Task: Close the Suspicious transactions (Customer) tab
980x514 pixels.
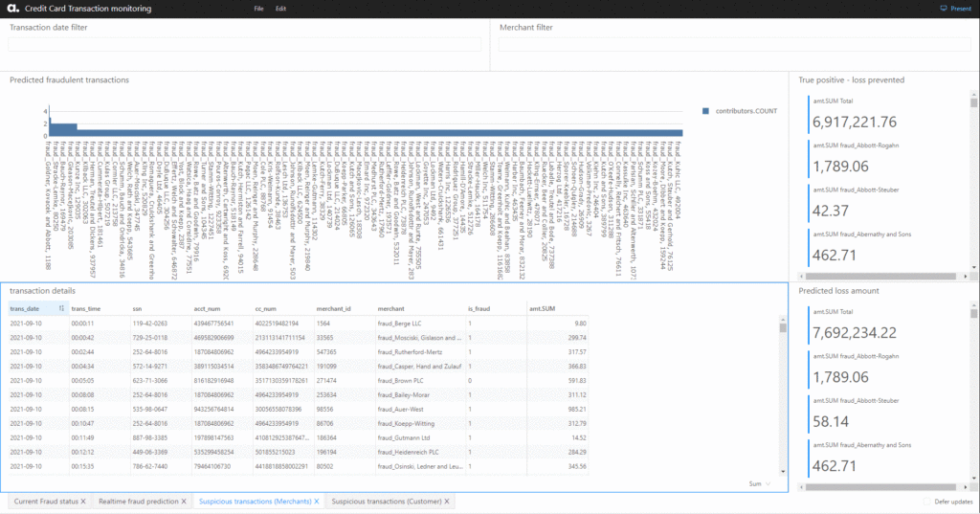Action: click(447, 502)
